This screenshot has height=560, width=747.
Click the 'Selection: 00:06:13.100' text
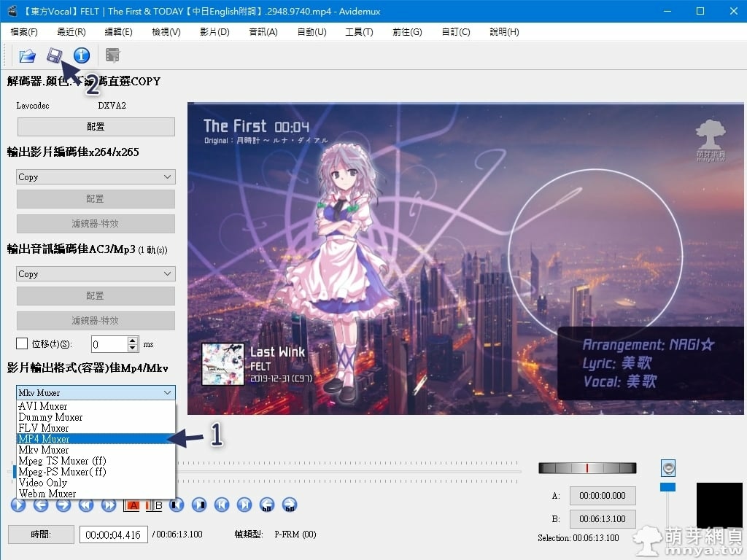(578, 538)
